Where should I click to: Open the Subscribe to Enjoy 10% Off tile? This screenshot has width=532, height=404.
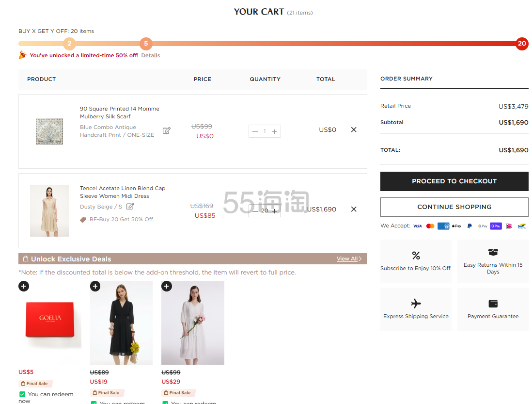pos(416,261)
